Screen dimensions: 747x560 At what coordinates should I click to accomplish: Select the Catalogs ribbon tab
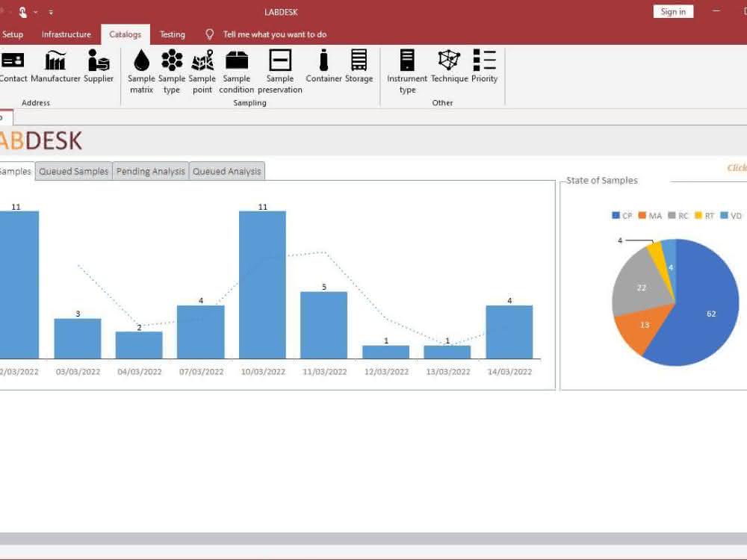(x=125, y=34)
